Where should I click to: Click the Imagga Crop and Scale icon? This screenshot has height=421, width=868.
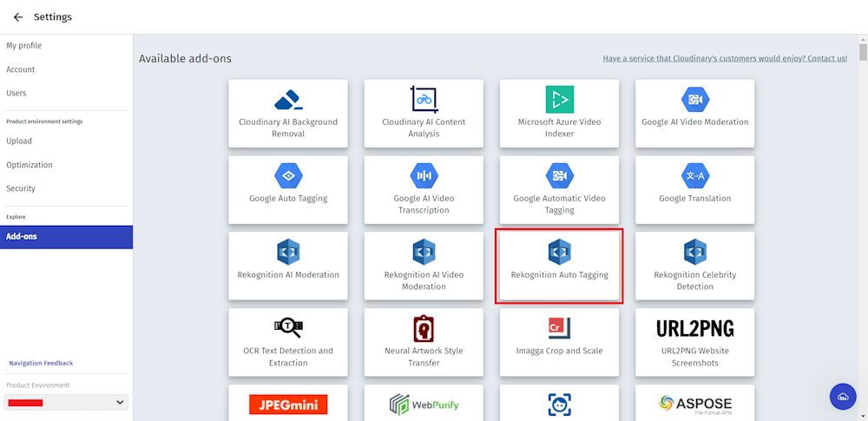point(560,328)
